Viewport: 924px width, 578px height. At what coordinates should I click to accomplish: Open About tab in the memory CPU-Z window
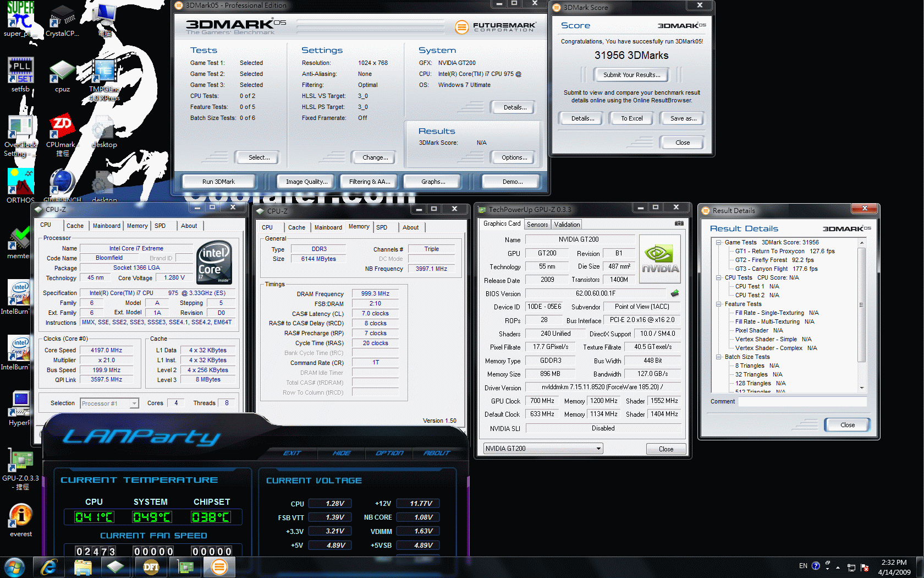410,227
